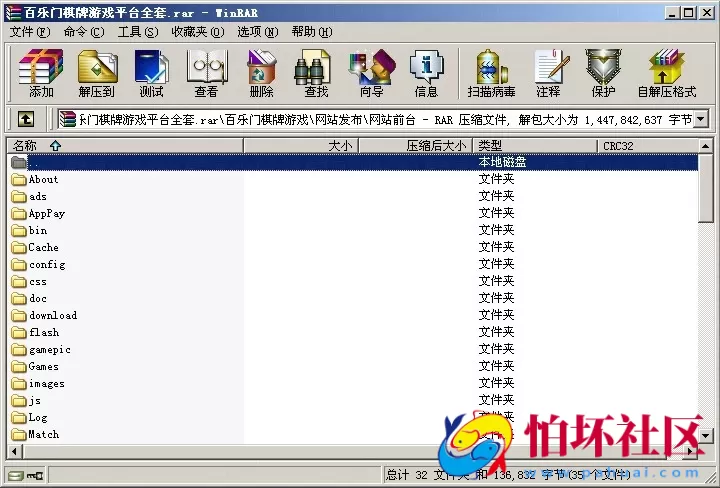Select the flash folder row
720x488 pixels.
353,332
